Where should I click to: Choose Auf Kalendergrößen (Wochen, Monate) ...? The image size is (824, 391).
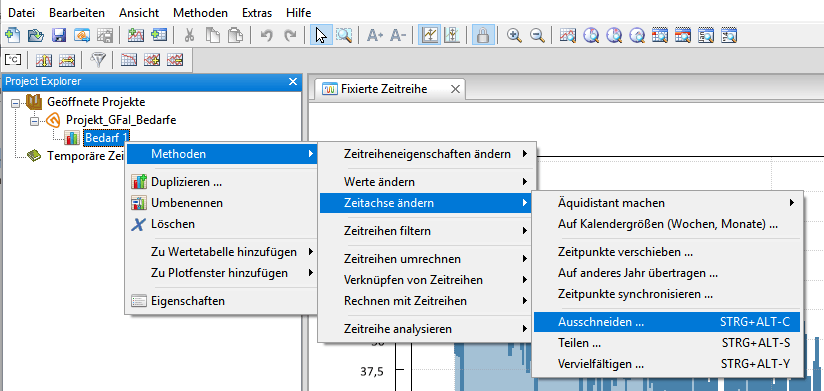pyautogui.click(x=667, y=224)
